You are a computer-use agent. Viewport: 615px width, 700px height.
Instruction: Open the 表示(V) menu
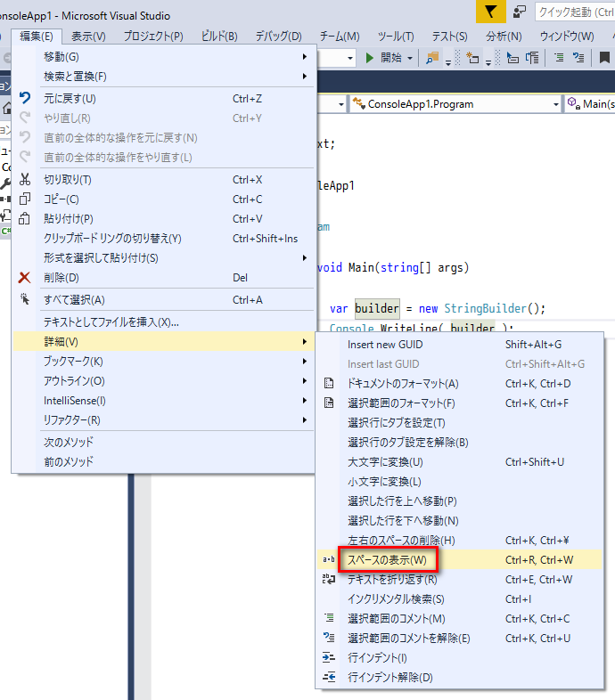[x=88, y=37]
